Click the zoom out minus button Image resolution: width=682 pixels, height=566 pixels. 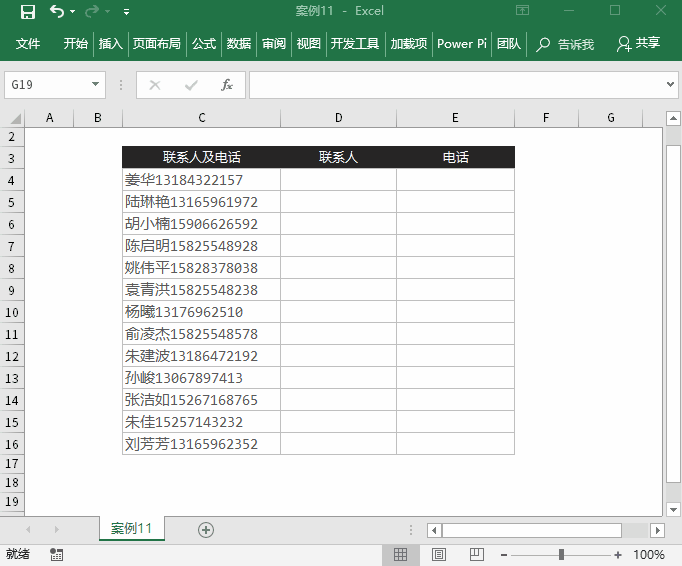coord(504,555)
